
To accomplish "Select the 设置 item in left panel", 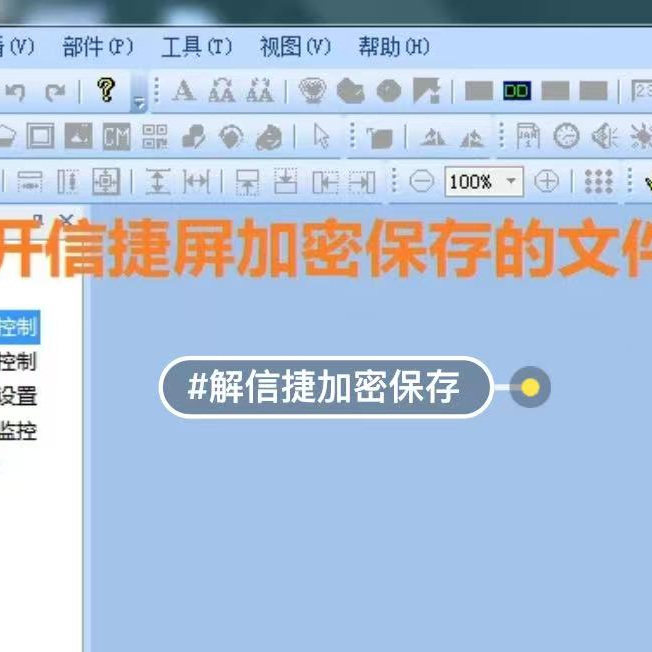I will point(18,396).
